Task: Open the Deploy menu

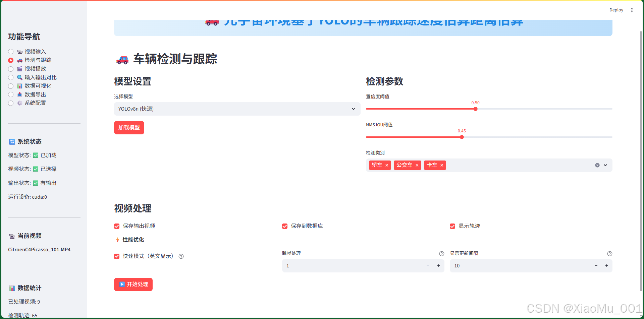Action: pos(616,10)
